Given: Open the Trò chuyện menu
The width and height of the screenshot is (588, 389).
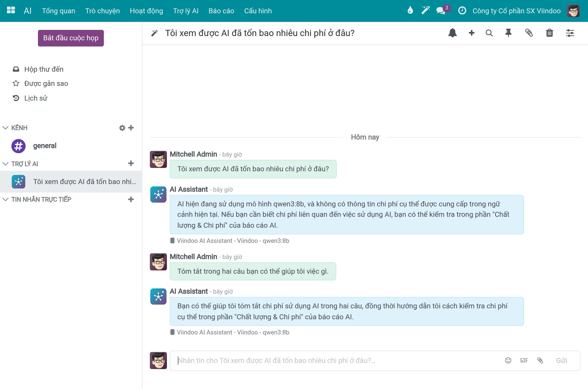Looking at the screenshot, I should [x=102, y=11].
